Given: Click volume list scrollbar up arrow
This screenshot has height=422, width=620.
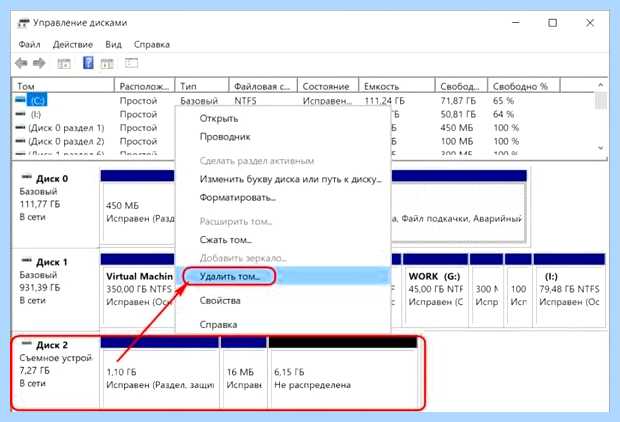Looking at the screenshot, I should [601, 85].
